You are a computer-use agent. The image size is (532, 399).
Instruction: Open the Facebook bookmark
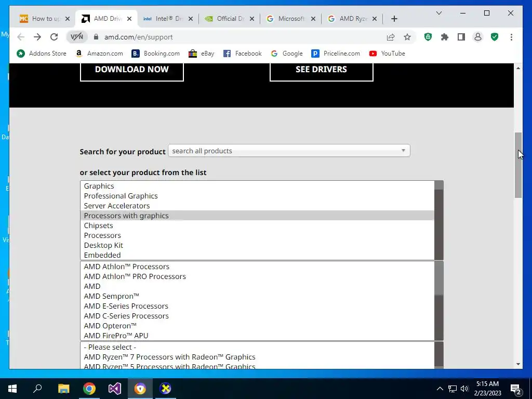tap(243, 54)
